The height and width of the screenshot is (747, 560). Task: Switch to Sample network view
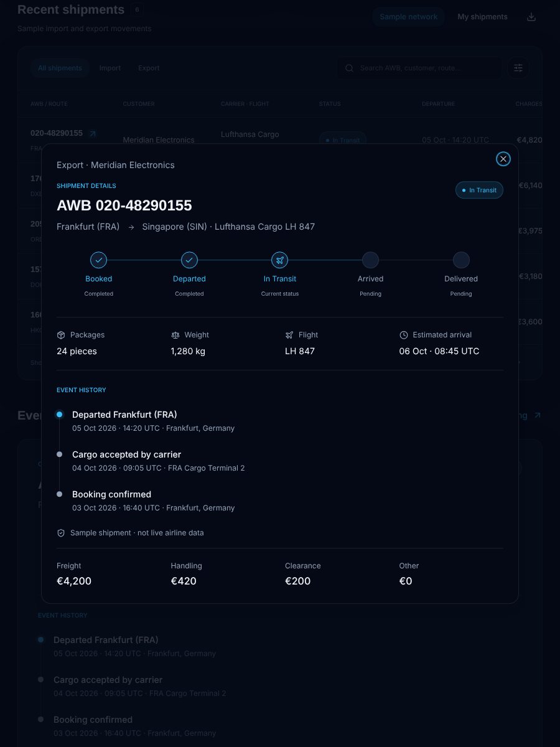point(409,17)
